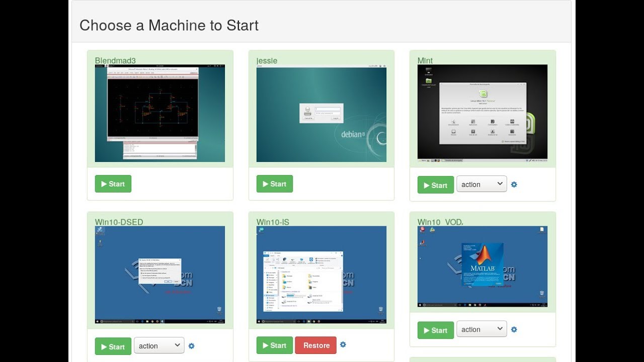Screen dimensions: 644x362
Task: Start the Win10 VOD machine
Action: (436, 330)
